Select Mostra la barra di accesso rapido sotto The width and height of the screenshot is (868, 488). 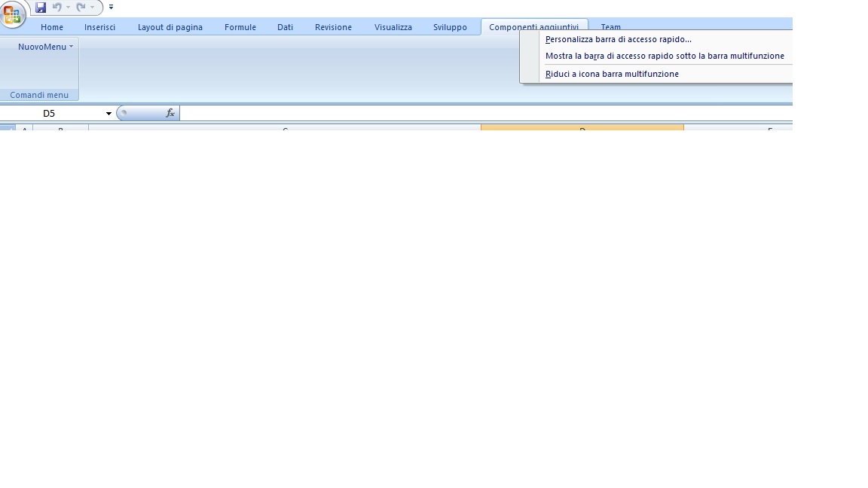pos(656,56)
